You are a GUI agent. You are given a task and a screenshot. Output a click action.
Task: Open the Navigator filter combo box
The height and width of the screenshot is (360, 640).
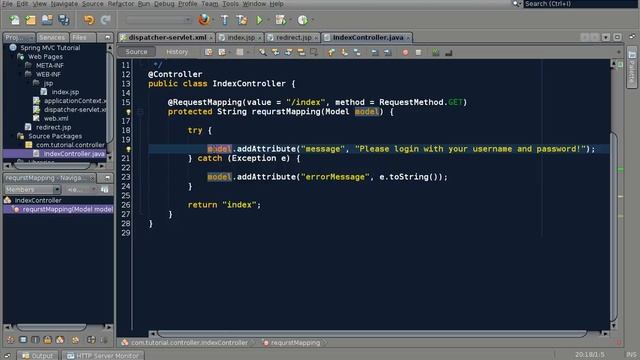(81, 189)
